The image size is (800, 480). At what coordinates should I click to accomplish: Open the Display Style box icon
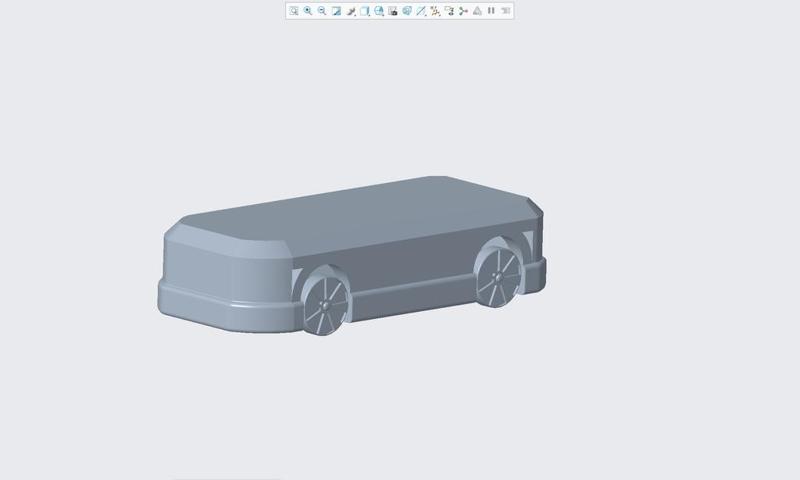[365, 11]
